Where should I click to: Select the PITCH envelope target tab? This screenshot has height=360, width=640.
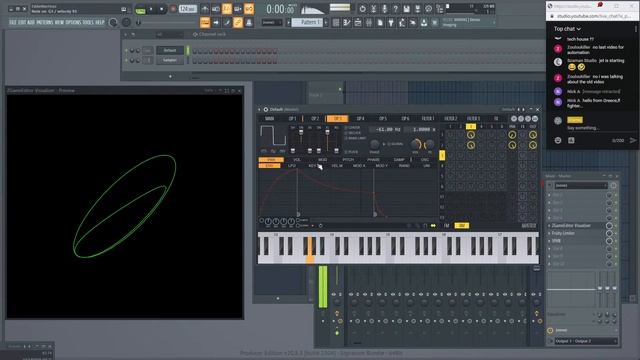click(348, 160)
